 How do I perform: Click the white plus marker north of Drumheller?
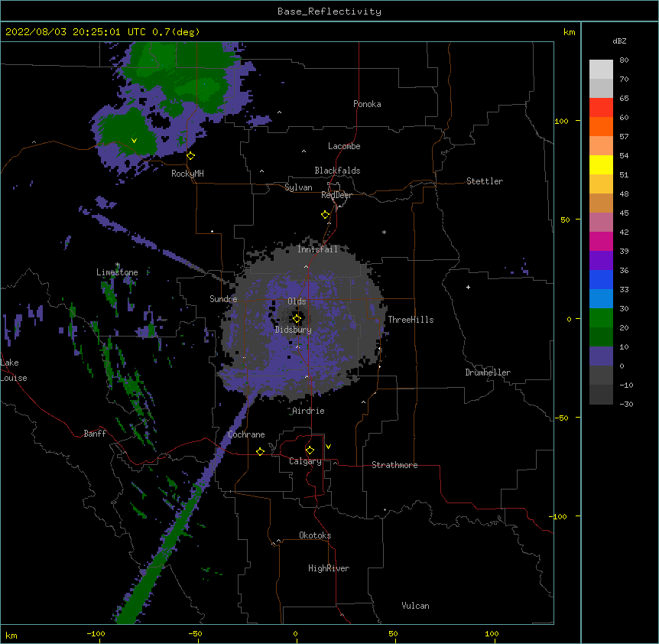468,287
